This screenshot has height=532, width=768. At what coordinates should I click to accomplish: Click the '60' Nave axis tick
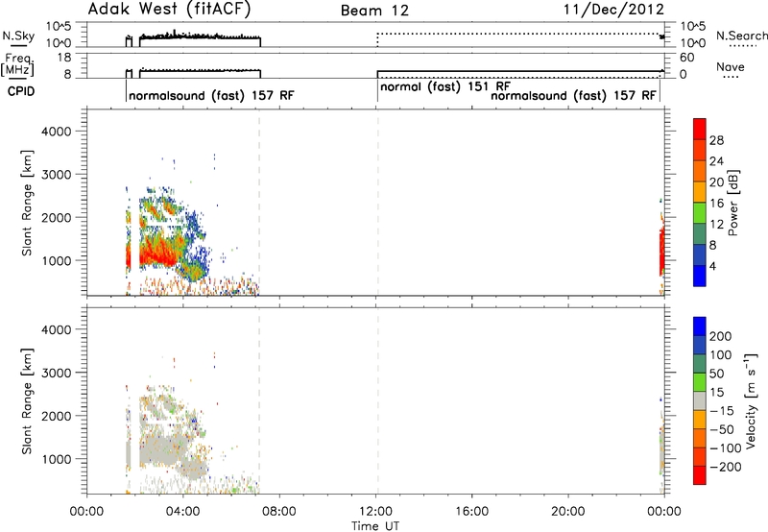point(687,58)
